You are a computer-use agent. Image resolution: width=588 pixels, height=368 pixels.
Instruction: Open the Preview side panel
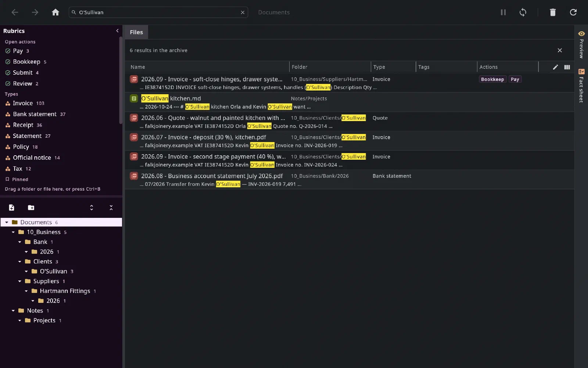click(x=581, y=45)
